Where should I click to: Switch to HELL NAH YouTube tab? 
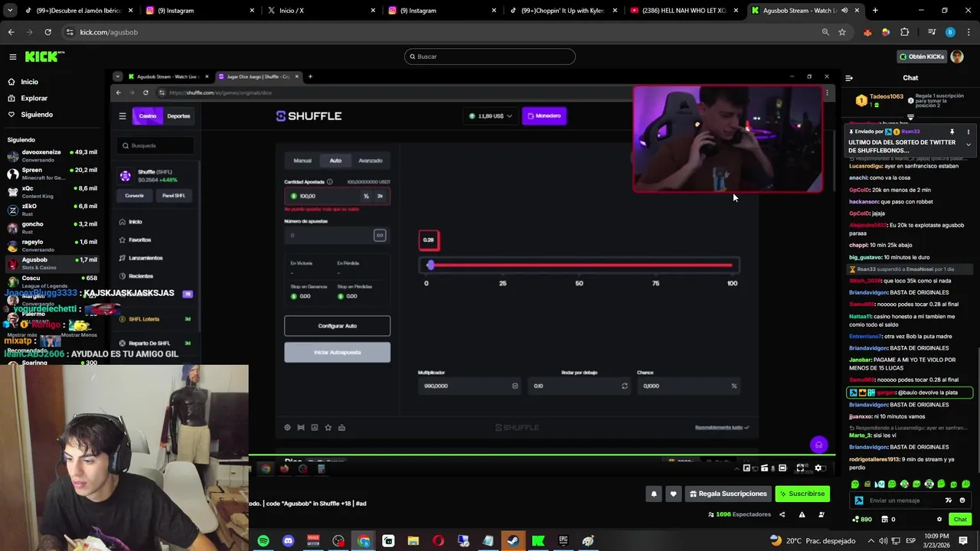pos(685,11)
